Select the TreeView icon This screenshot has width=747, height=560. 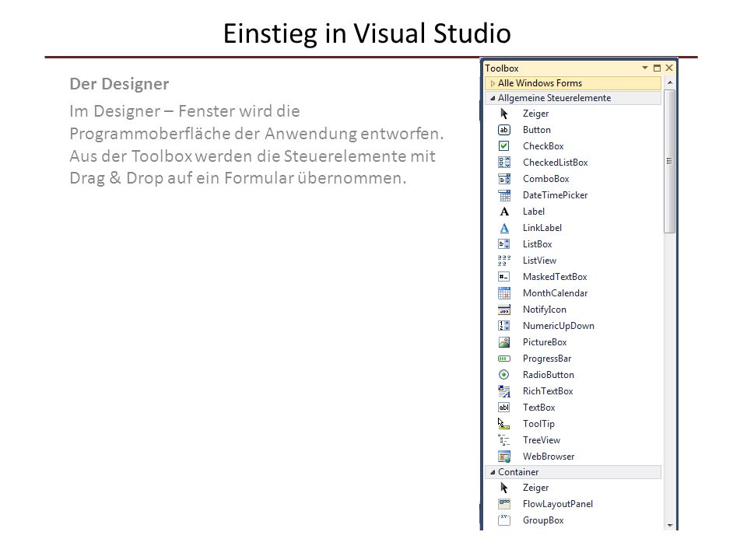click(x=503, y=440)
